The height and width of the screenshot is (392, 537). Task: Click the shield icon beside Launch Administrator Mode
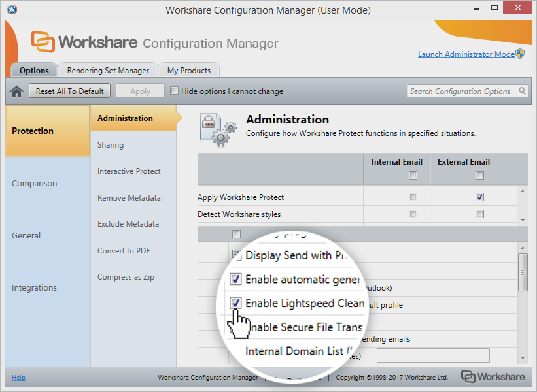(x=520, y=54)
